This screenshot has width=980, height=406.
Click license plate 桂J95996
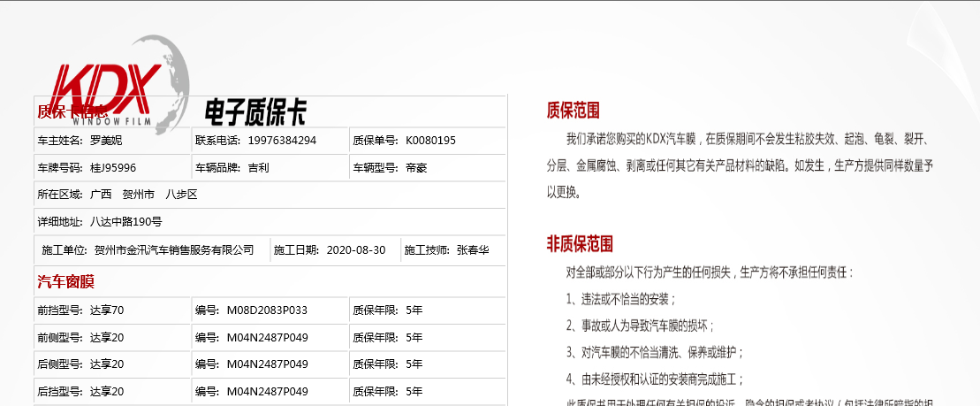[x=113, y=167]
